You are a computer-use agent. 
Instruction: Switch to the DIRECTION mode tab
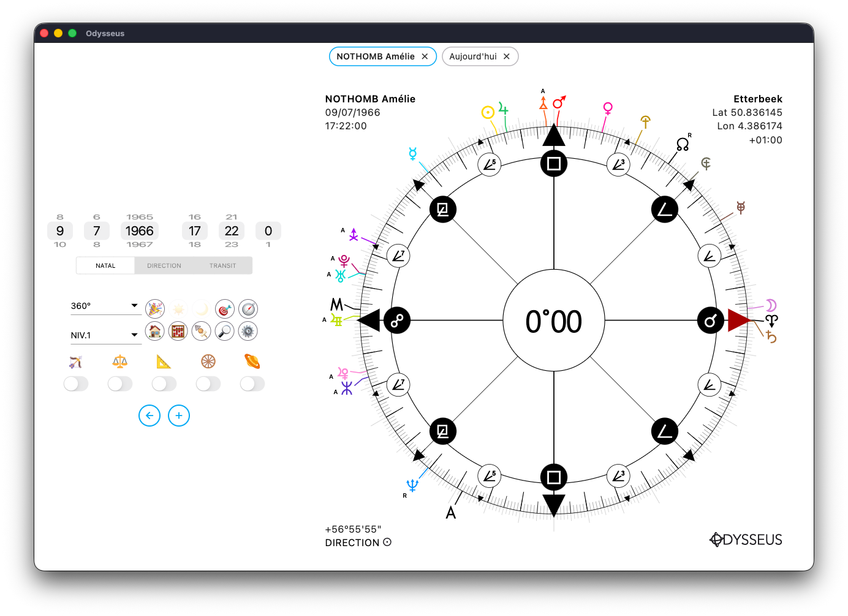(164, 266)
